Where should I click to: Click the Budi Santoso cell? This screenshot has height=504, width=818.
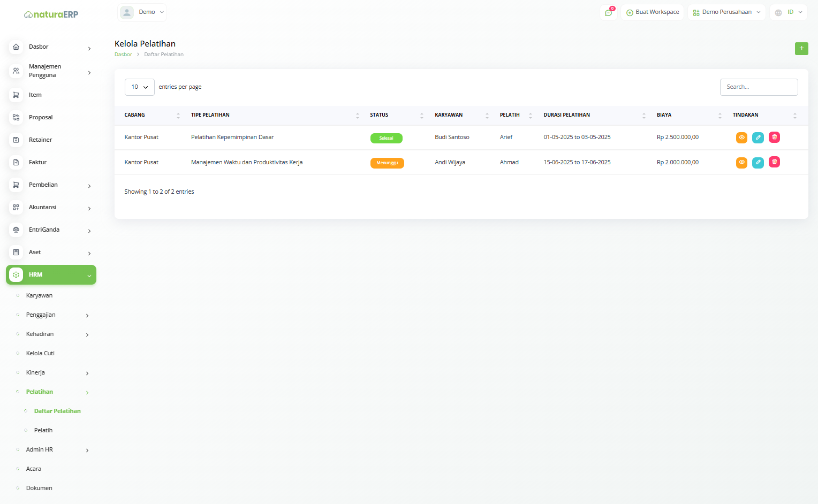point(452,138)
